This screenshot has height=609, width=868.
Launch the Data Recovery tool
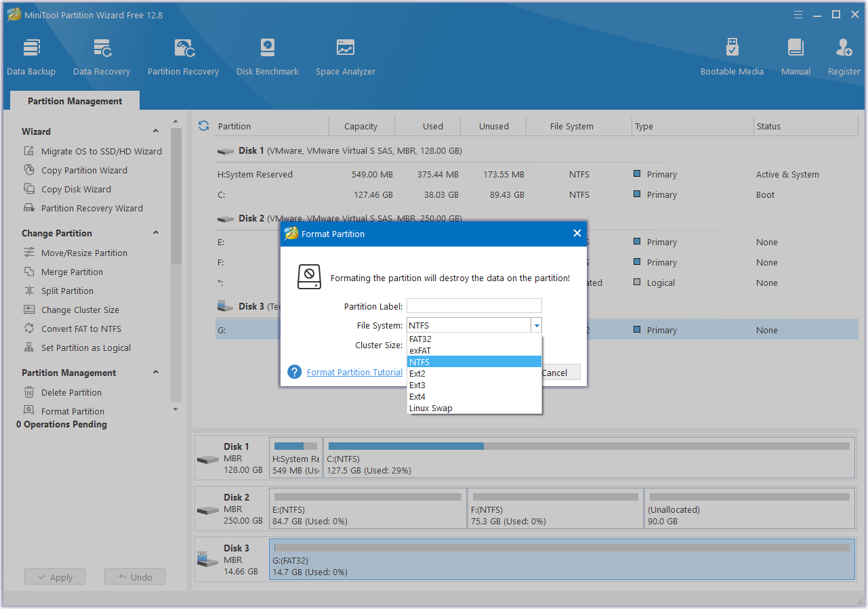(x=102, y=57)
